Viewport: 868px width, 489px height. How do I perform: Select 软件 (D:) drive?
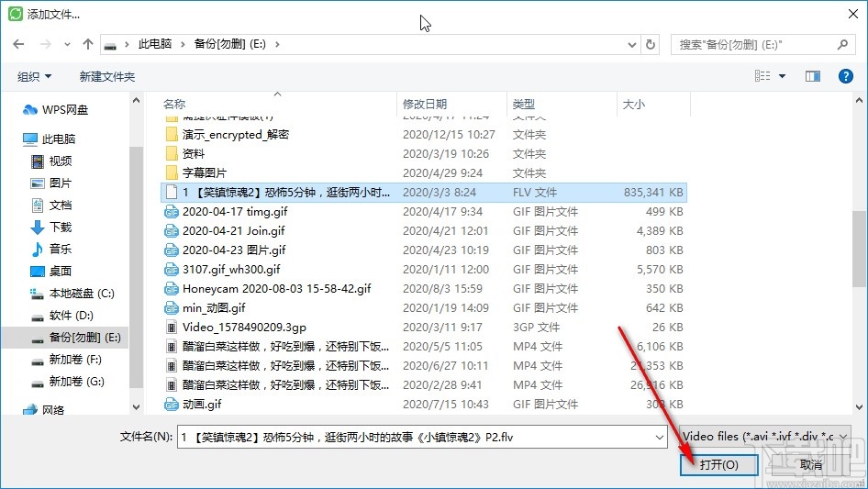tap(62, 316)
